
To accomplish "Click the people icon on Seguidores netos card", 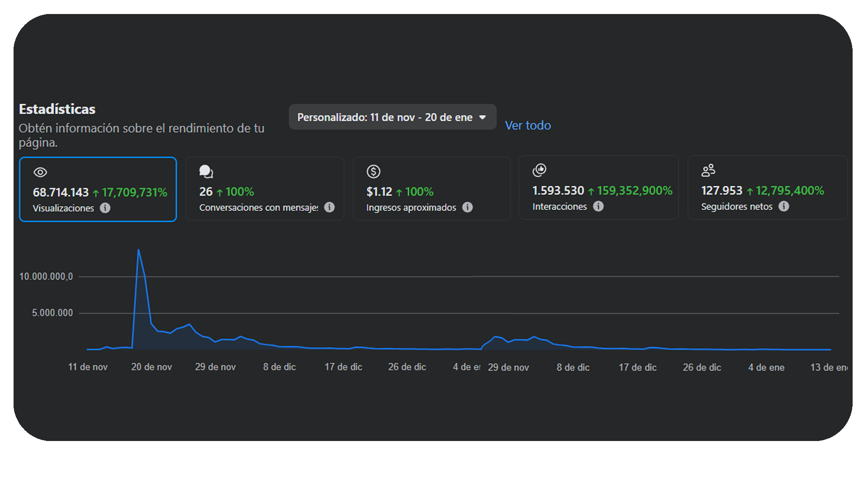I will (x=708, y=170).
